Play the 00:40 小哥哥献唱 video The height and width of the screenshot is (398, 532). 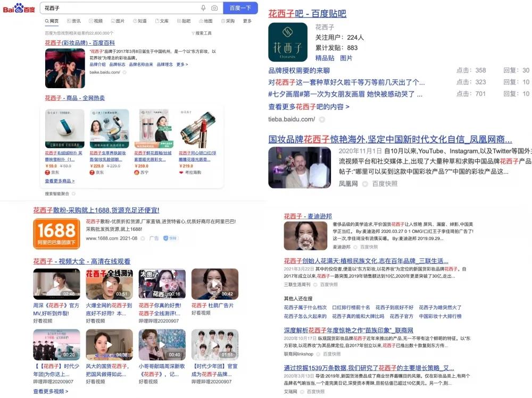coord(162,344)
